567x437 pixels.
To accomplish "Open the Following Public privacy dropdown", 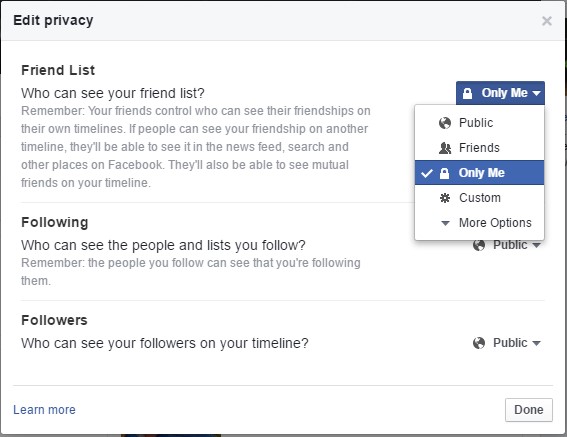I will [x=507, y=245].
